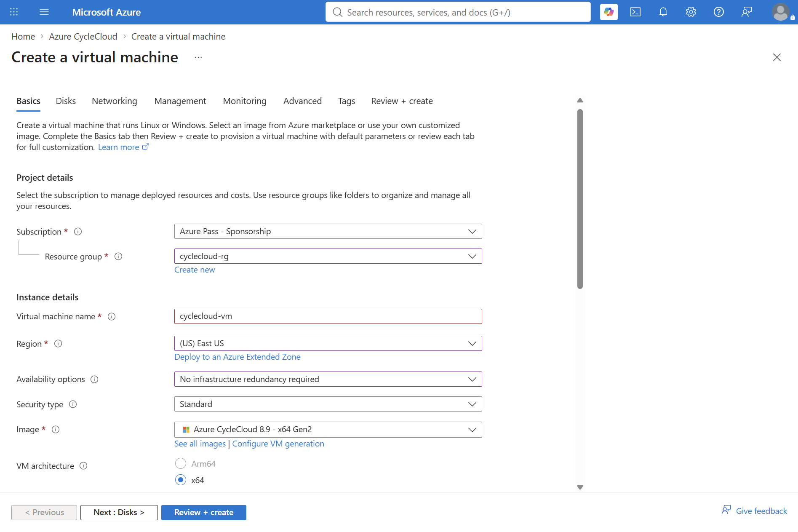Open Configure VM generation link

(278, 444)
